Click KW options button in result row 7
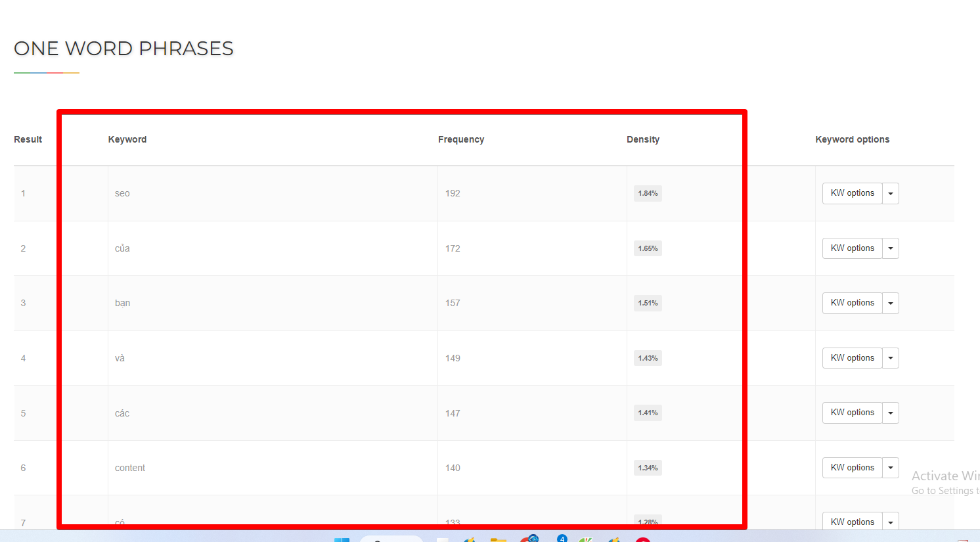 pyautogui.click(x=852, y=521)
